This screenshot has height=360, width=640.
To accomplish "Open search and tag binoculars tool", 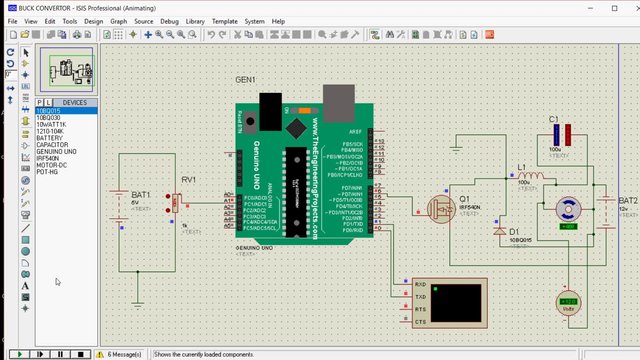I will 390,35.
